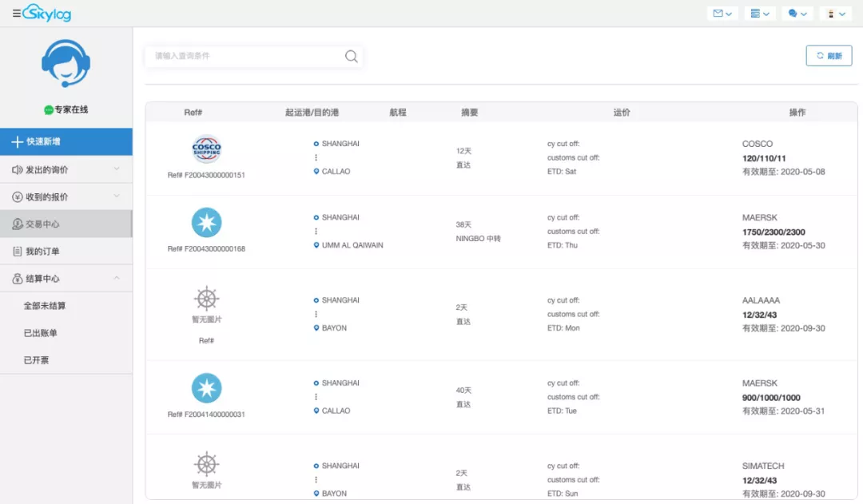
Task: Click the Ref# column header
Action: point(193,113)
